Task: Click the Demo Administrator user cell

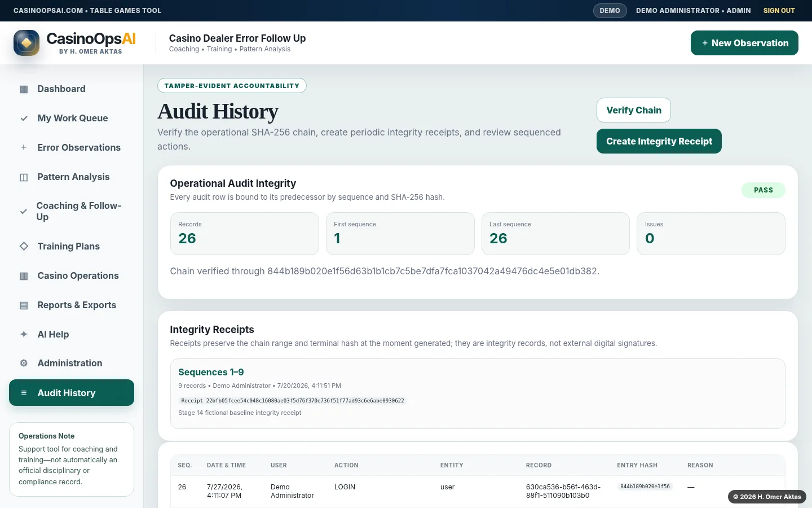Action: (x=292, y=491)
